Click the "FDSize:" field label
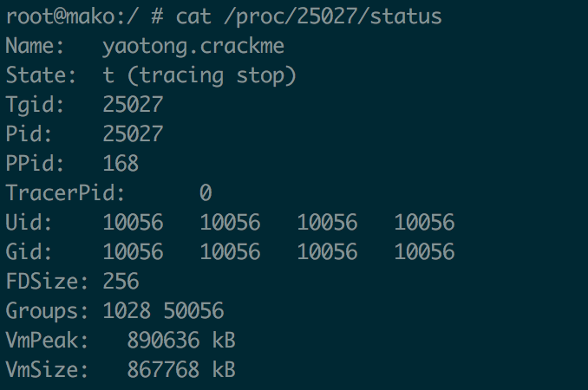Screen dimensions: 588x390 [47, 282]
